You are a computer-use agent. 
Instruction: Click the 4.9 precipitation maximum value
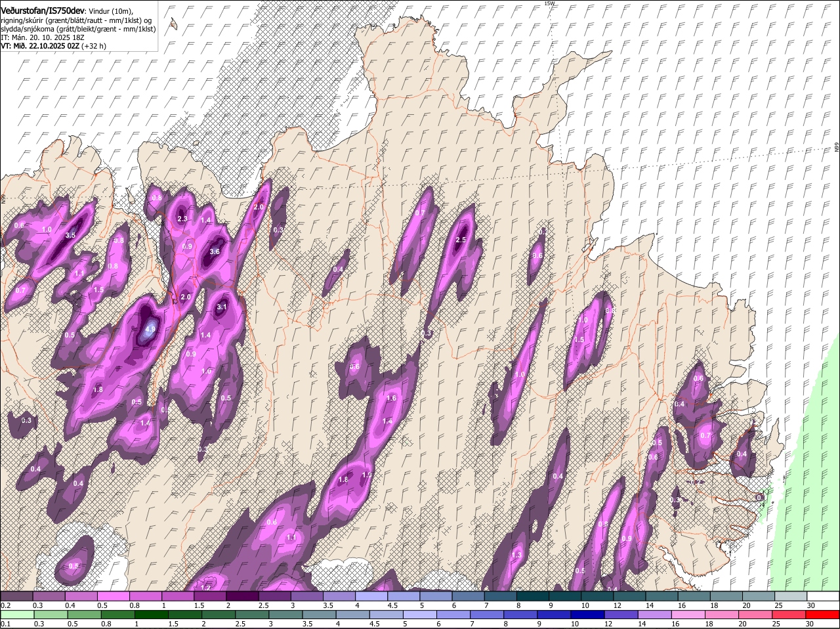click(150, 330)
